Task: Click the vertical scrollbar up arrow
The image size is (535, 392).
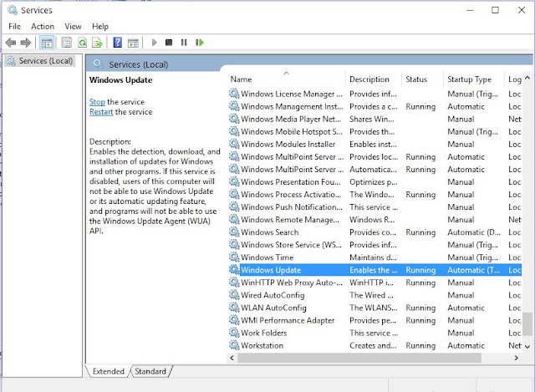Action: tap(527, 78)
